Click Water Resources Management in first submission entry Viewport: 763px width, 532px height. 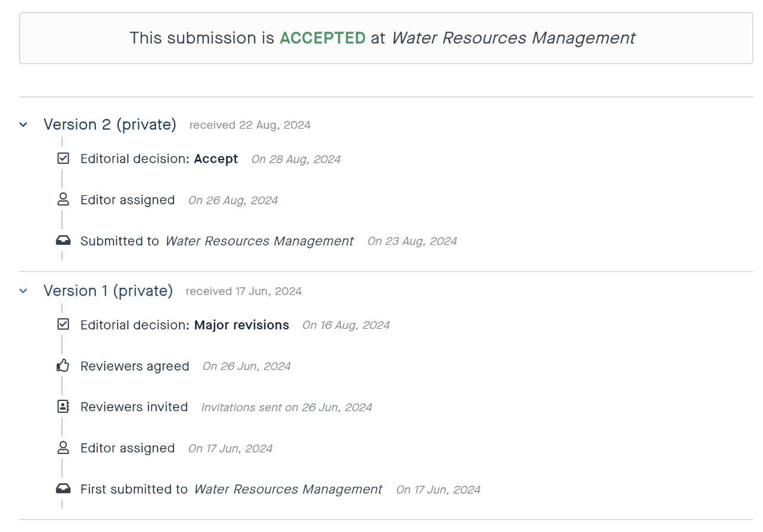288,490
